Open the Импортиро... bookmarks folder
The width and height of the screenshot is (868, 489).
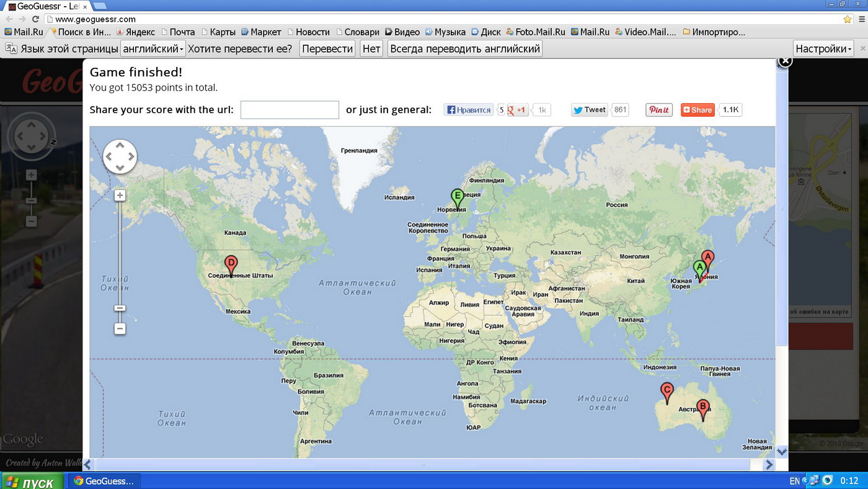click(714, 32)
